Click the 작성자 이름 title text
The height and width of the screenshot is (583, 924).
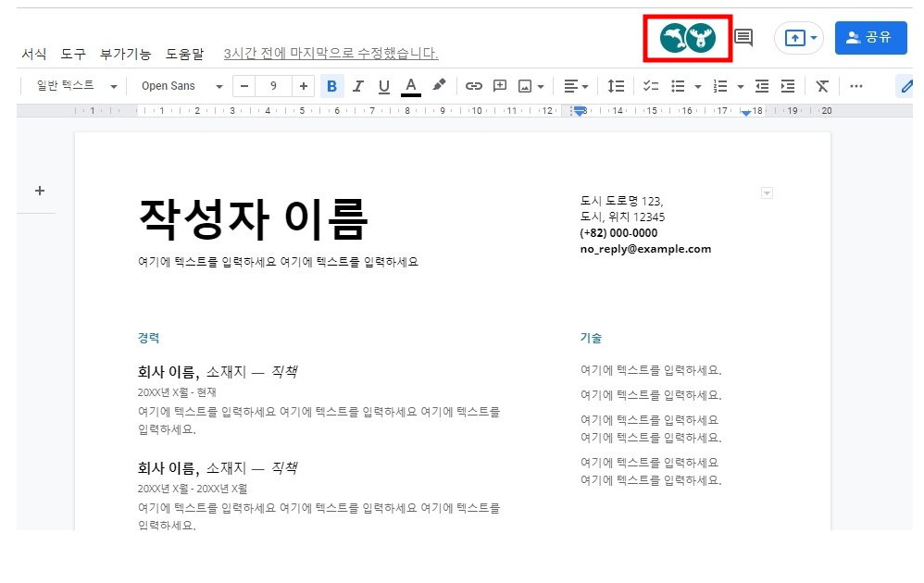coord(254,219)
